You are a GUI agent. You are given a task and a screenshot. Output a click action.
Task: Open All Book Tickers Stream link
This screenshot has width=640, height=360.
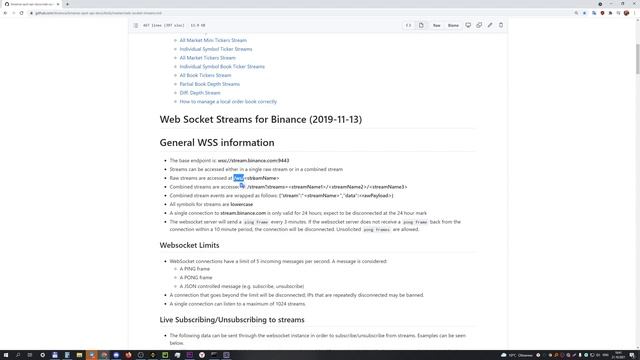(x=205, y=76)
